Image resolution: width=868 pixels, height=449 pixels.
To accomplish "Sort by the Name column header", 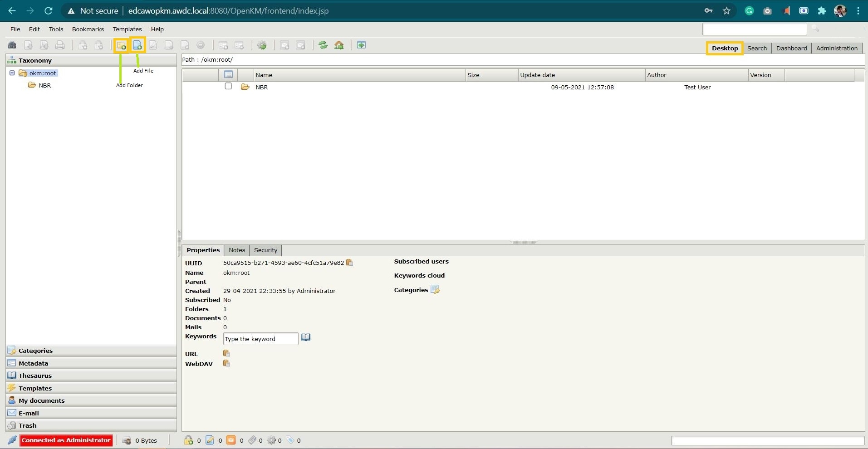I will point(360,75).
